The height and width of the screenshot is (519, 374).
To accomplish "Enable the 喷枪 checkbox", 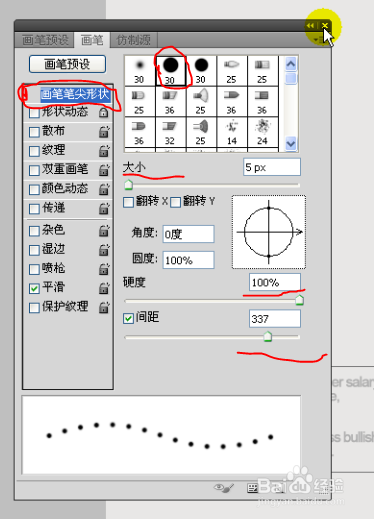I will [34, 269].
